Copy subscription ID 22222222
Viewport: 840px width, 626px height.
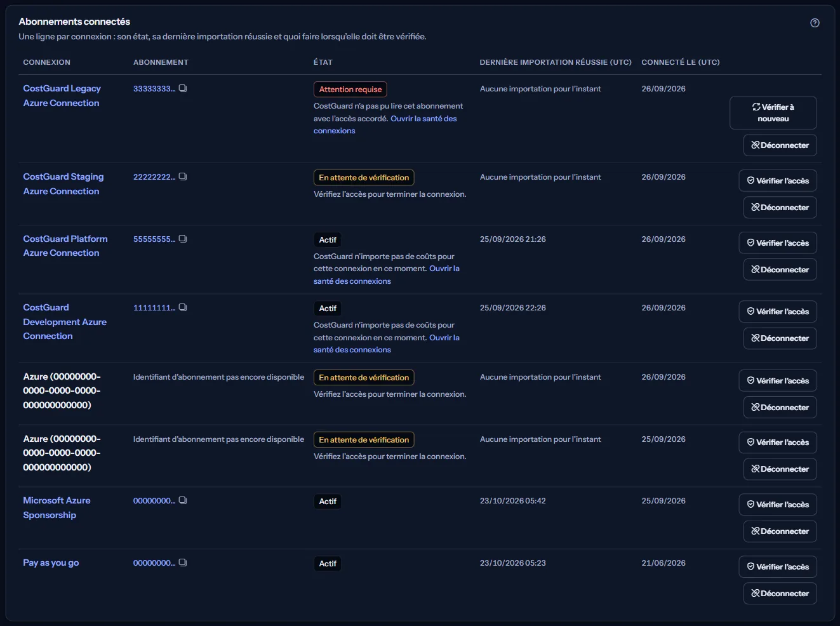tap(183, 176)
